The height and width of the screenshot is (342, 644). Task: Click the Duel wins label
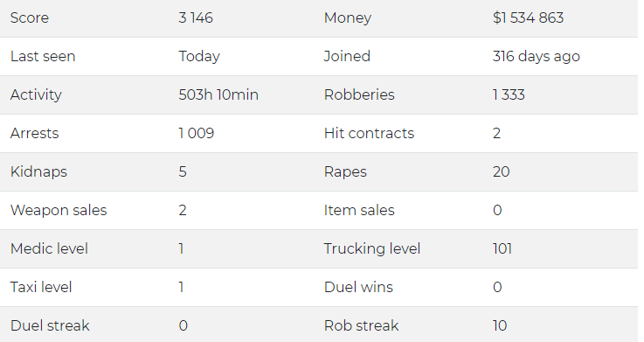pos(358,287)
